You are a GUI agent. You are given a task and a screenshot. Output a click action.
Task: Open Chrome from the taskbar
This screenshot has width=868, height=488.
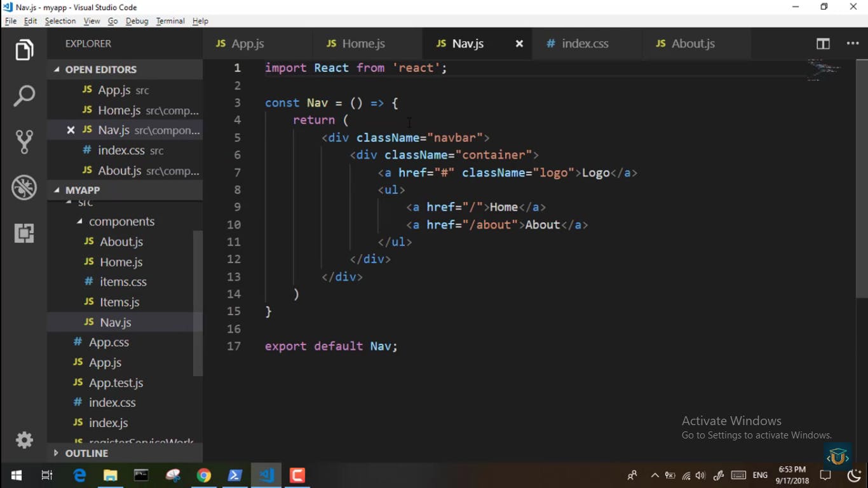pos(204,475)
